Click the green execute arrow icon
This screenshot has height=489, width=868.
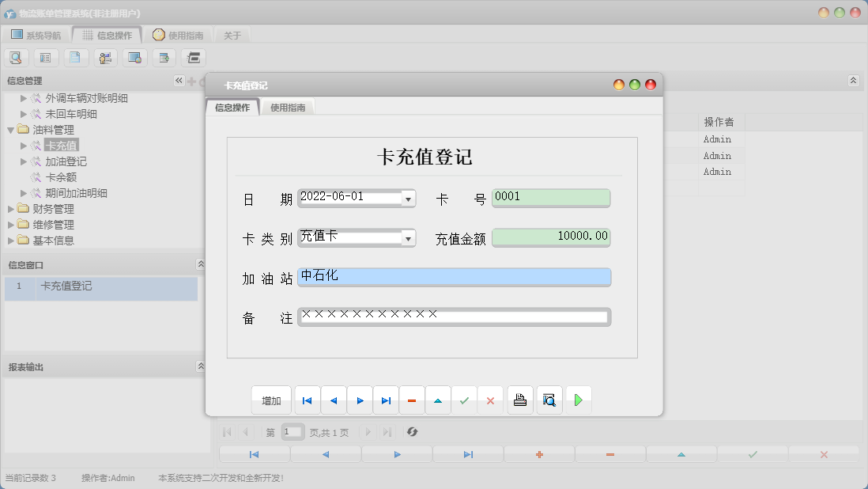(x=579, y=400)
